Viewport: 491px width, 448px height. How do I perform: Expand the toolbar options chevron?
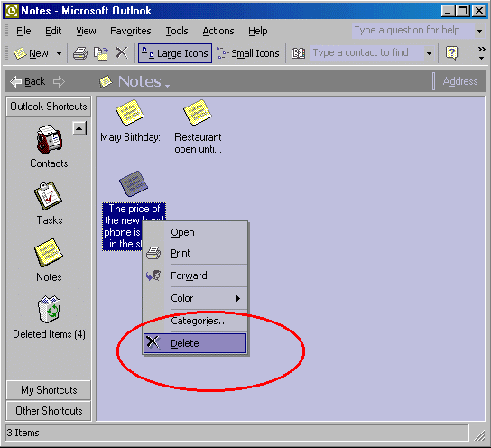[482, 53]
